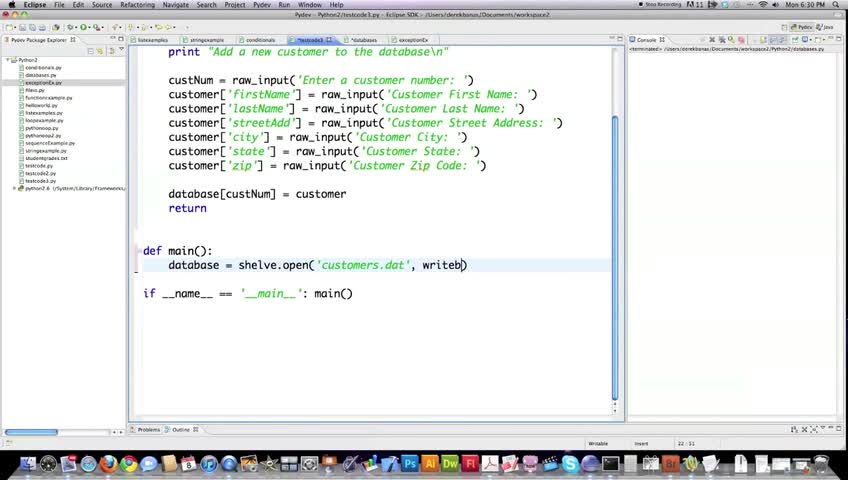Toggle Link with Editor in Package Explorer

click(x=100, y=51)
